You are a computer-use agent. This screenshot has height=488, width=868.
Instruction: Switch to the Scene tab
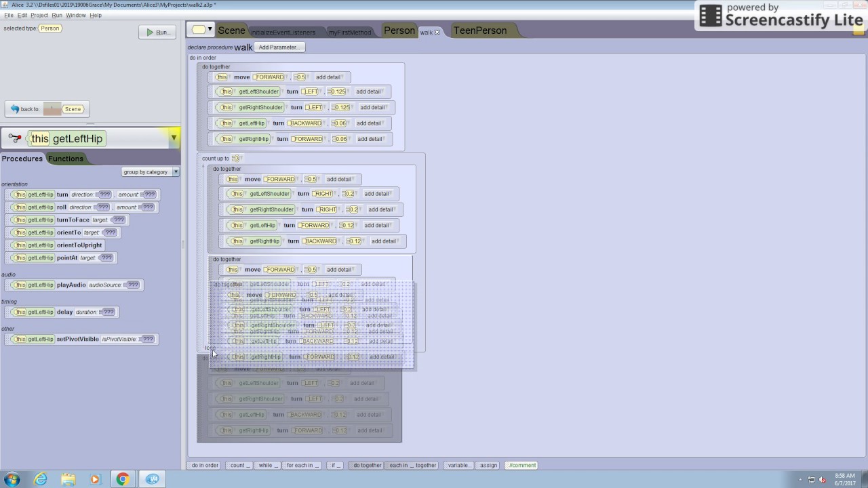point(231,30)
